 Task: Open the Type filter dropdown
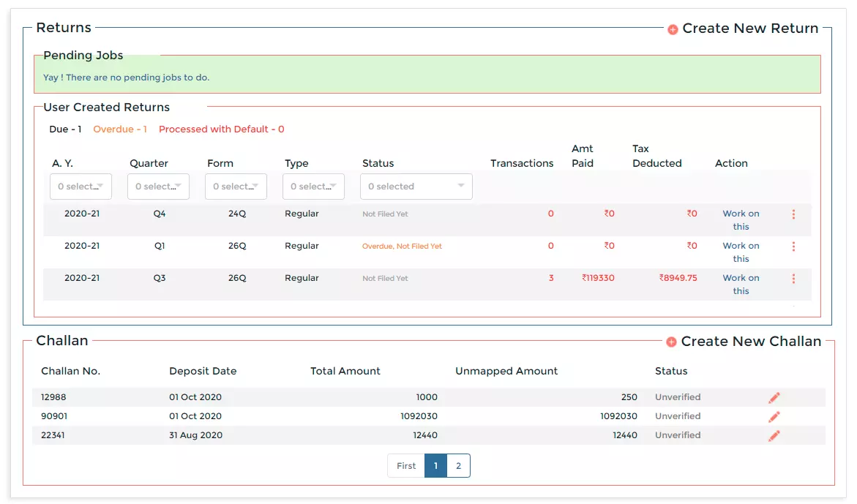(x=313, y=187)
